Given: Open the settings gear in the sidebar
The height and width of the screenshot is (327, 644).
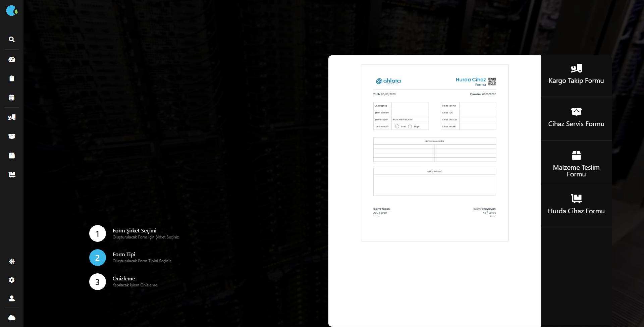Looking at the screenshot, I should click(12, 280).
